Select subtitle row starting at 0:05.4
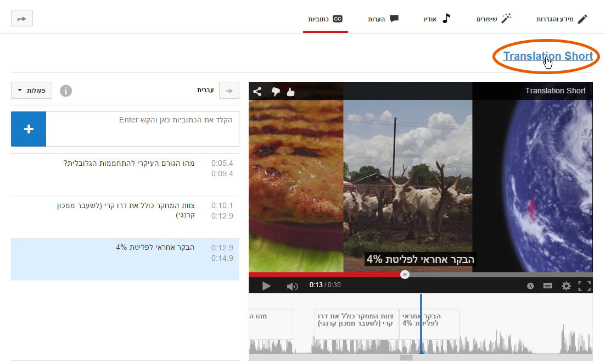605x364 pixels. [x=125, y=175]
